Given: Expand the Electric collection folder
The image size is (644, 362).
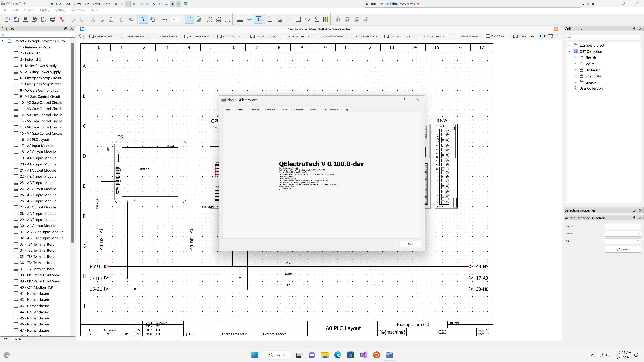Looking at the screenshot, I should tap(575, 58).
